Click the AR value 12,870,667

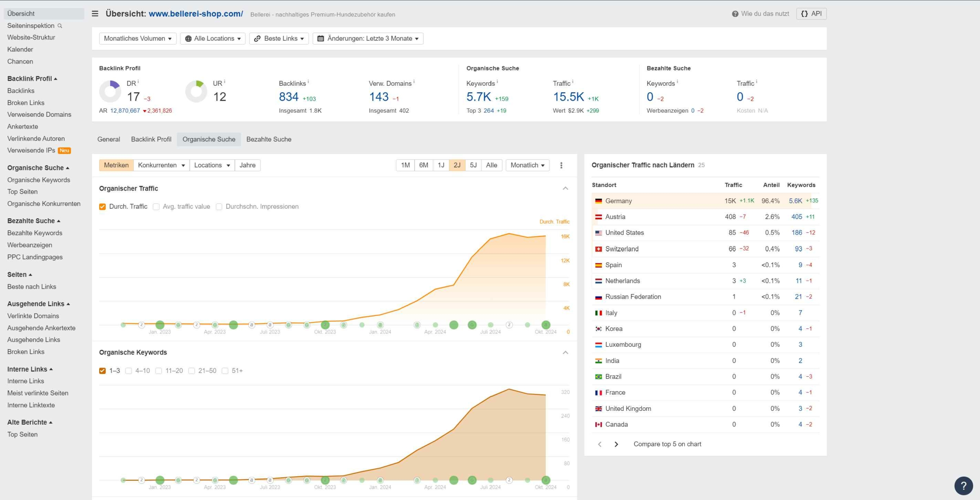(125, 111)
